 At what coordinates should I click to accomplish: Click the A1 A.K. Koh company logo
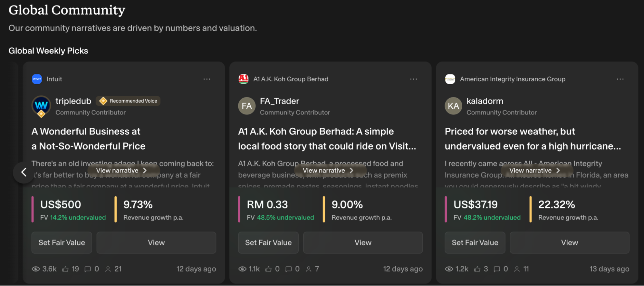[243, 79]
